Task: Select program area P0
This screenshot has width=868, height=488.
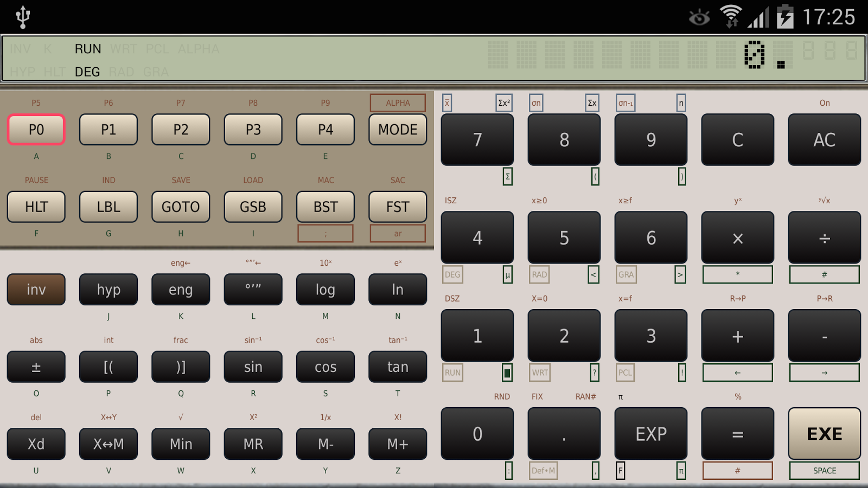Action: [x=36, y=129]
